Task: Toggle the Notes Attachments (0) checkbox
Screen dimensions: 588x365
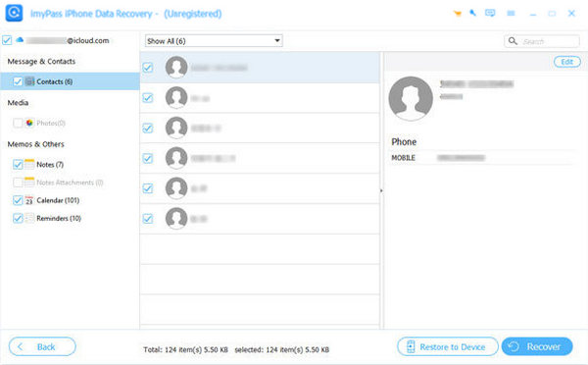Action: point(18,182)
